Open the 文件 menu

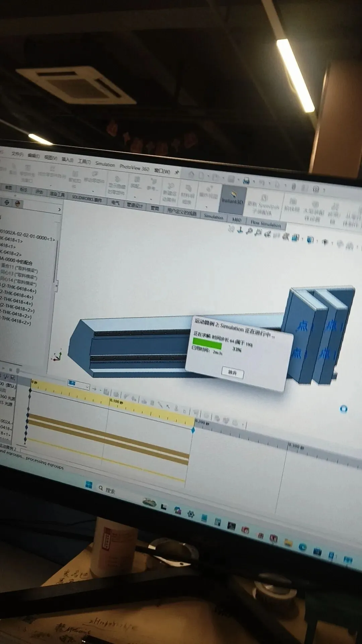pos(17,154)
